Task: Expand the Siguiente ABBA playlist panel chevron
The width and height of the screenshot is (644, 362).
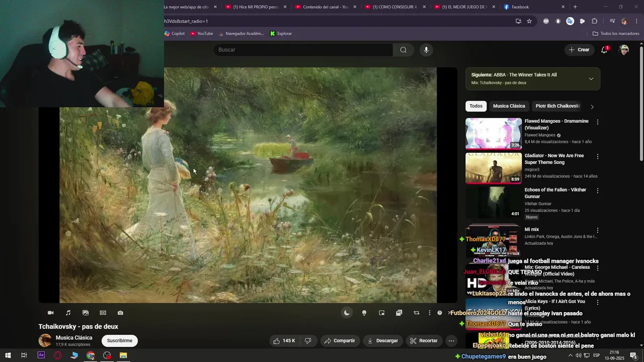Action: click(591, 78)
